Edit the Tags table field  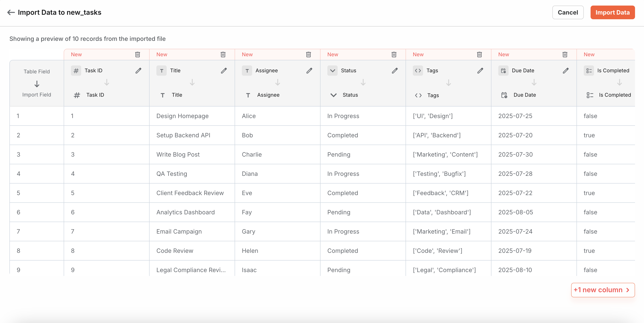click(x=480, y=71)
